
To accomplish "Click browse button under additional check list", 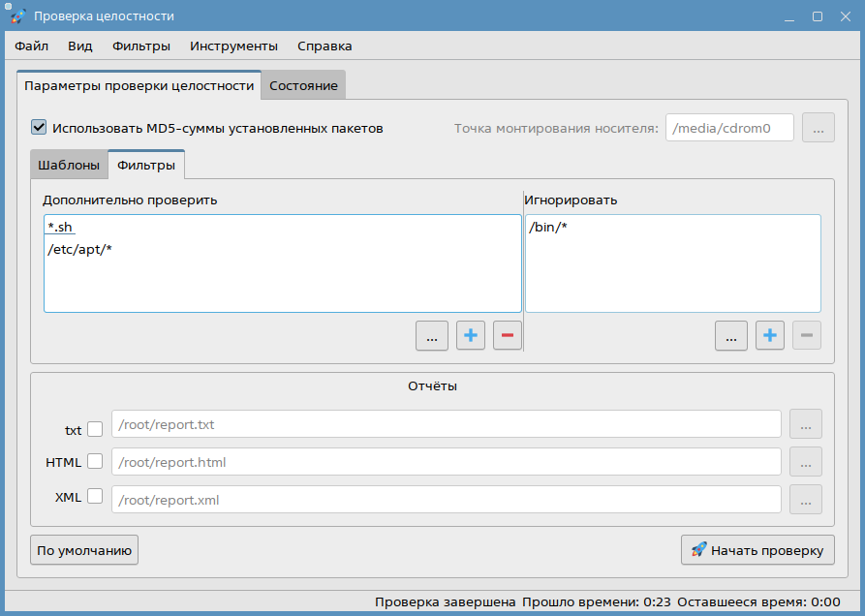I will coord(432,336).
